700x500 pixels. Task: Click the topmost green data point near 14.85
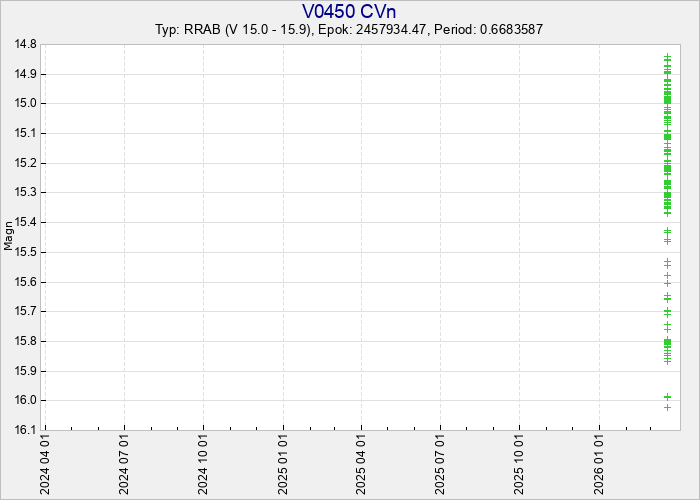667,57
